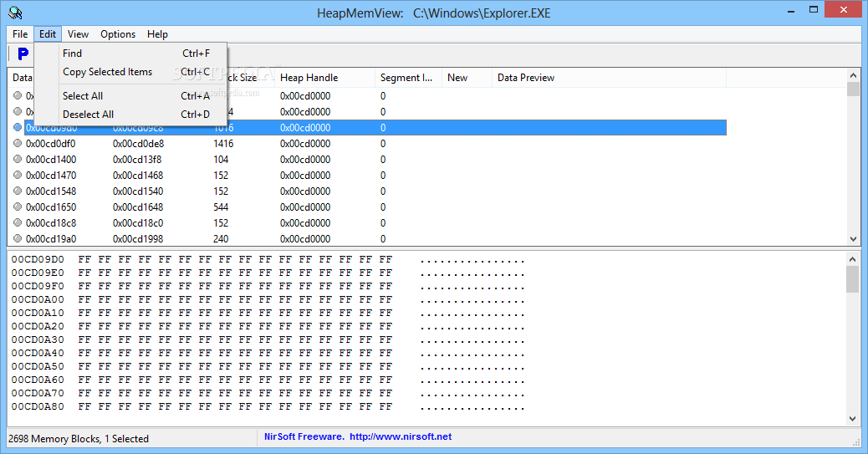Click hex dump address 00CD0A00
The height and width of the screenshot is (454, 868).
[38, 299]
